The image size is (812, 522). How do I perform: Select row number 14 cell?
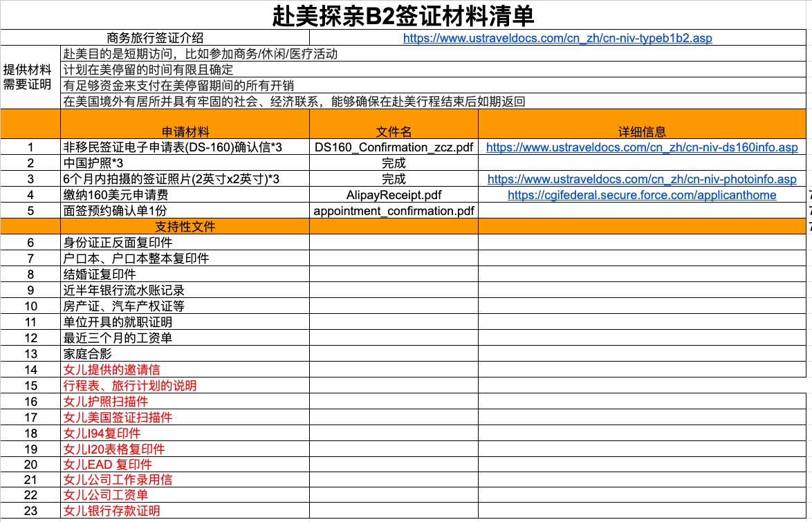point(30,370)
